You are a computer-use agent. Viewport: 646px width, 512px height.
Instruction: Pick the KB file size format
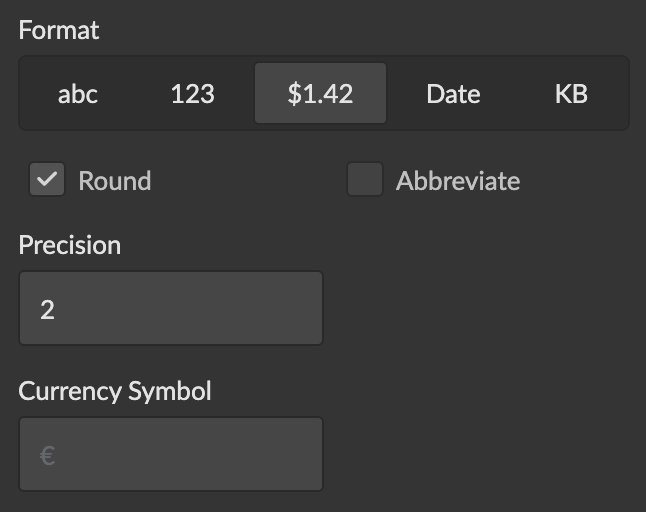571,94
